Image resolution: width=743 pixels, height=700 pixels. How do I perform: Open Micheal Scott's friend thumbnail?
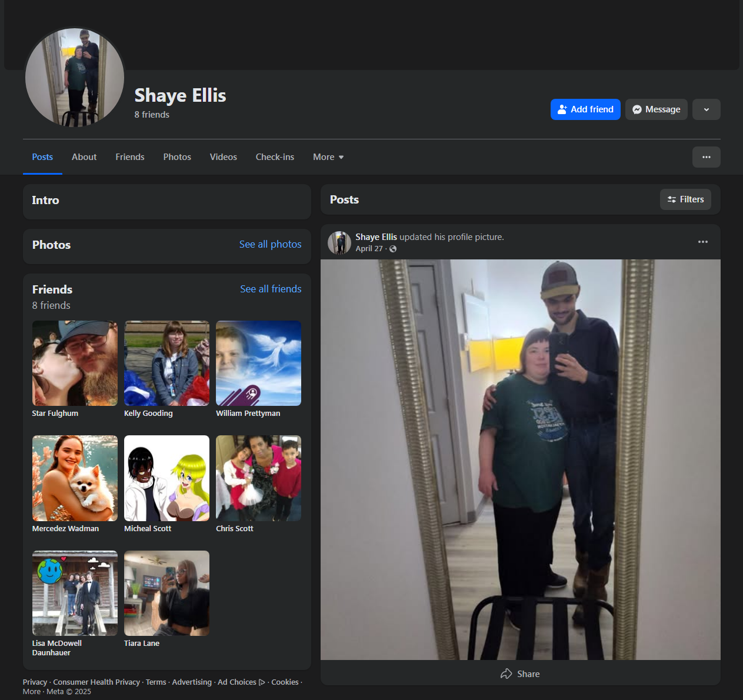[x=166, y=478]
